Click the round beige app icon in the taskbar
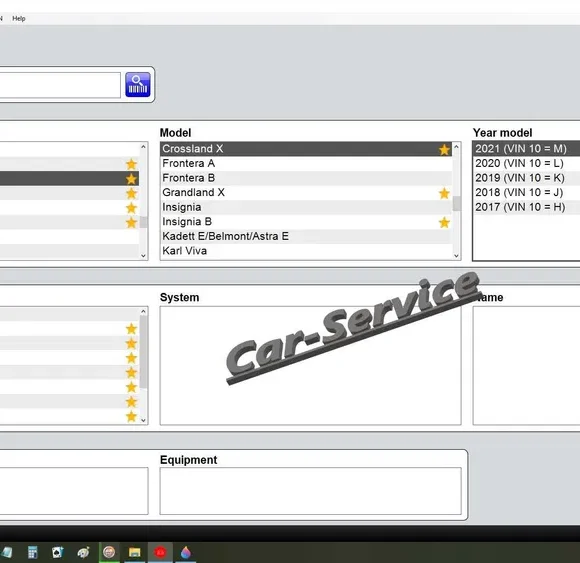 (x=109, y=552)
